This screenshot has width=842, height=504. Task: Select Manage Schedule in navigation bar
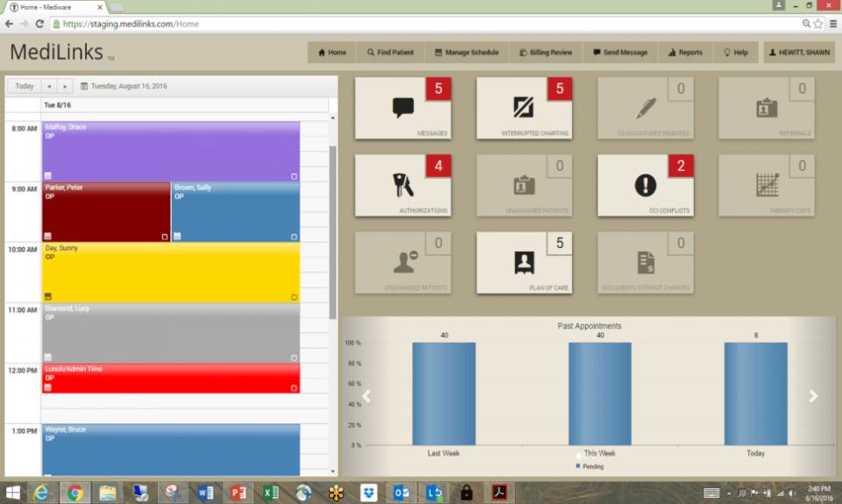click(x=467, y=53)
